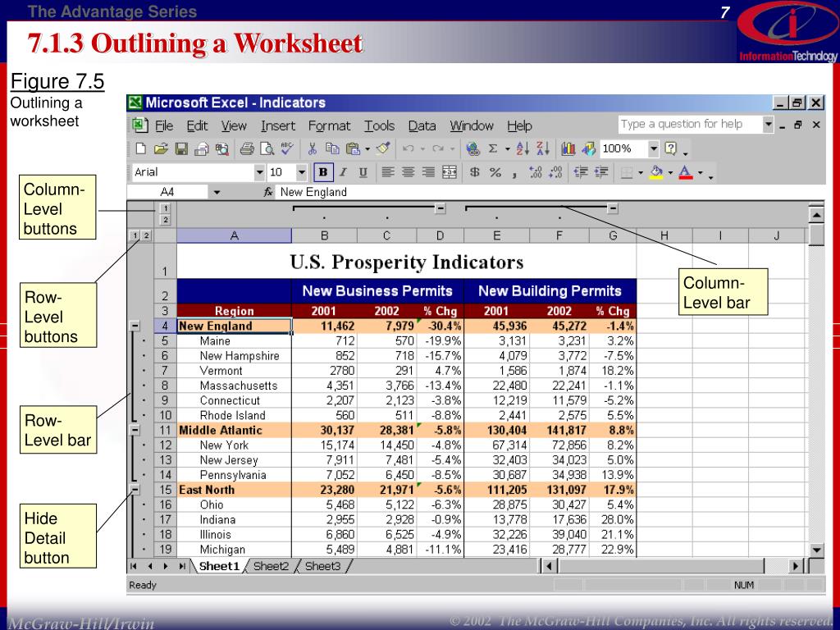Collapse the East North row group
This screenshot has height=630, width=840.
point(135,490)
